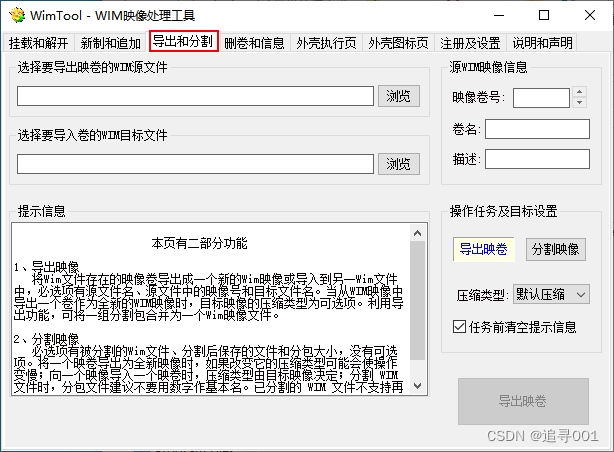Click the 描述 input field
The image size is (614, 452).
pyautogui.click(x=537, y=159)
